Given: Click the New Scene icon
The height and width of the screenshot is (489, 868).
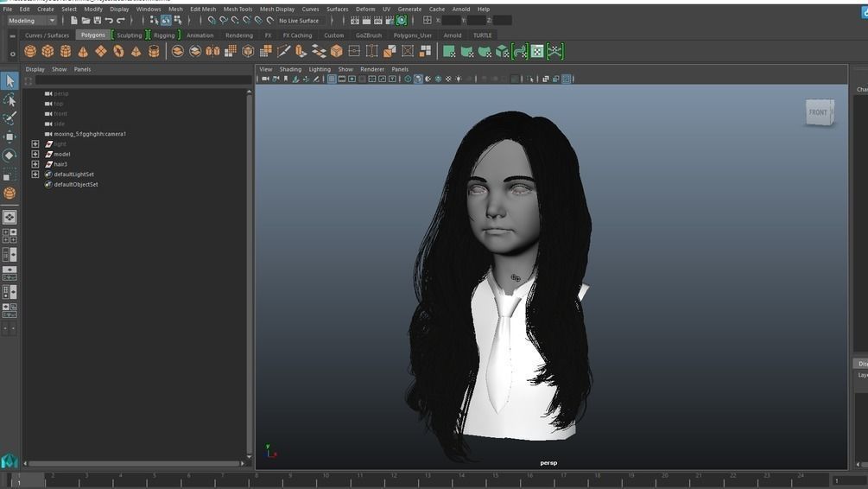Looking at the screenshot, I should coord(73,21).
